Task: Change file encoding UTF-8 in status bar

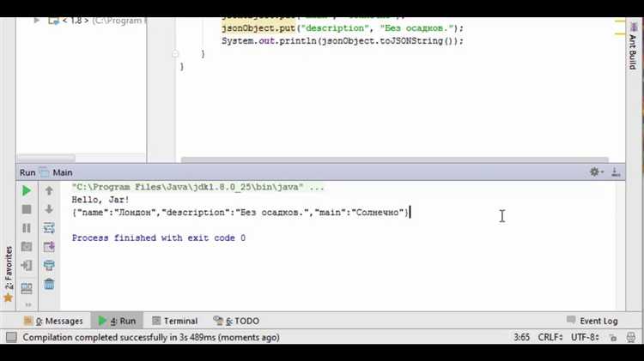Action: coord(585,338)
